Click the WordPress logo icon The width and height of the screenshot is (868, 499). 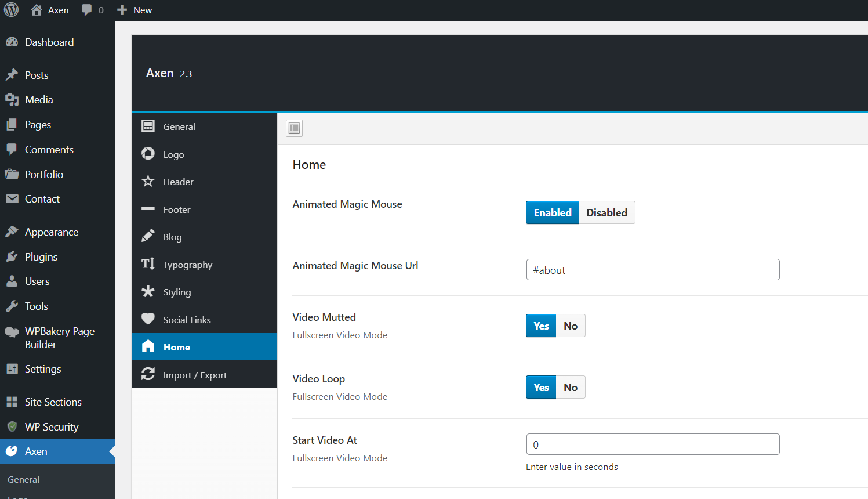(12, 10)
